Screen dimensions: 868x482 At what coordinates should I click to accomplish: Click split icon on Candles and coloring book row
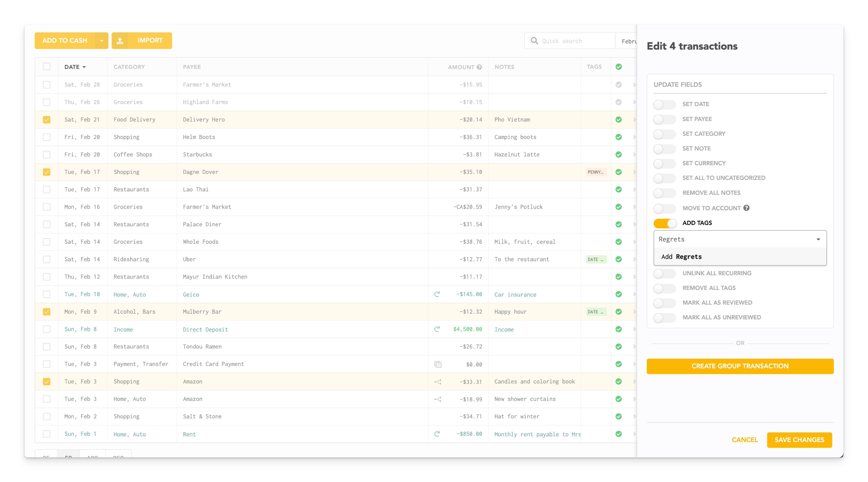point(438,382)
